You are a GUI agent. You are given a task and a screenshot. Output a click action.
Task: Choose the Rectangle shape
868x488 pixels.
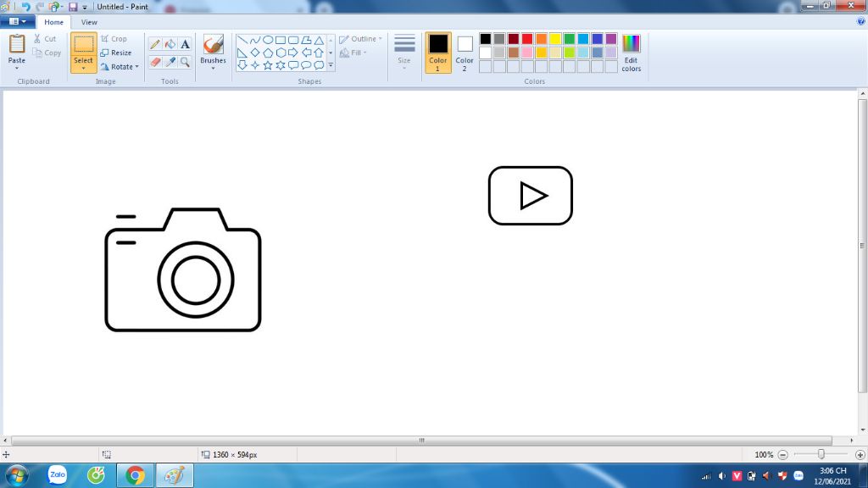pyautogui.click(x=281, y=41)
